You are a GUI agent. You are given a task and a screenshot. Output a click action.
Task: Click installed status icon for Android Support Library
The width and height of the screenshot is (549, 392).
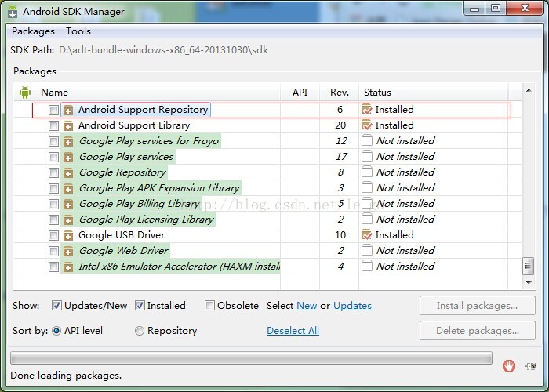366,125
